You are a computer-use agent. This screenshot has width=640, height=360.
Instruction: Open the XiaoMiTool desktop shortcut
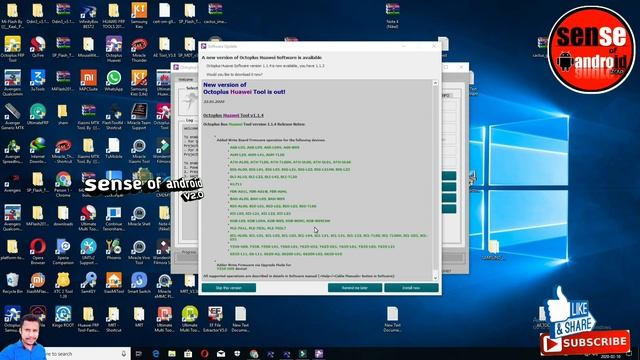point(114,283)
